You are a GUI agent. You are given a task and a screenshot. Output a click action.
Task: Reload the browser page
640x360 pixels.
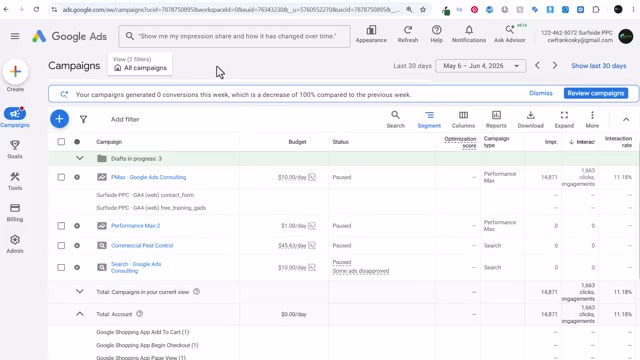pyautogui.click(x=36, y=9)
